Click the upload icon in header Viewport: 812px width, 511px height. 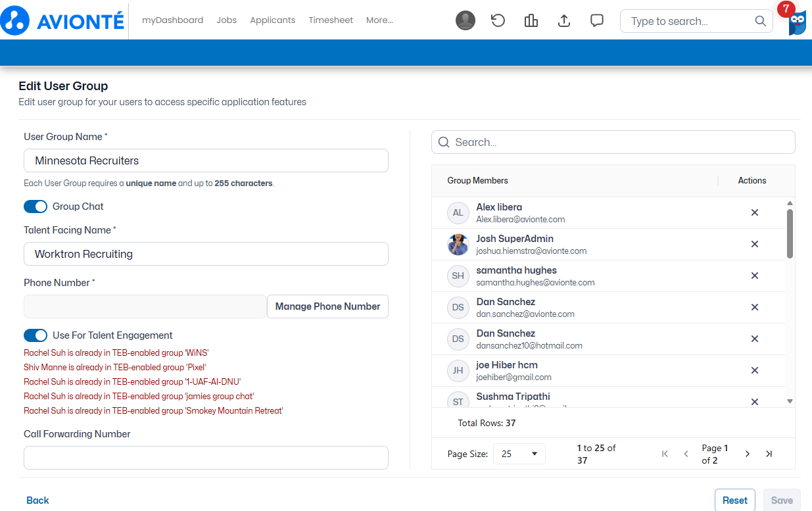(563, 21)
